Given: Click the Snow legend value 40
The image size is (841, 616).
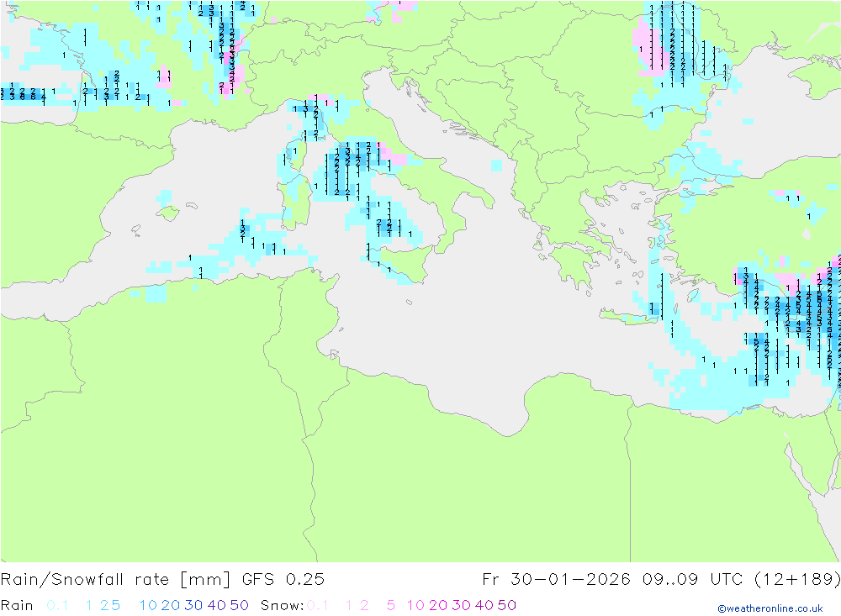Looking at the screenshot, I should (x=484, y=605).
